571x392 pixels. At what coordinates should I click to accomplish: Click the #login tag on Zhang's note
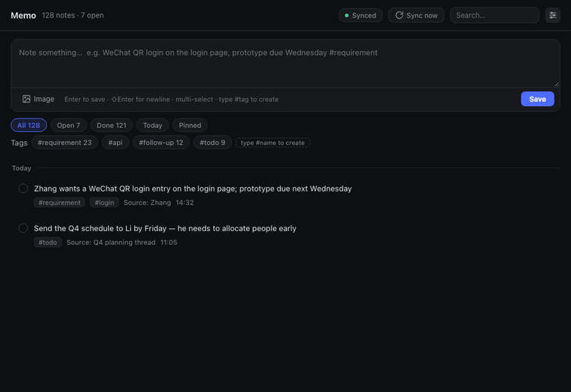pyautogui.click(x=104, y=203)
